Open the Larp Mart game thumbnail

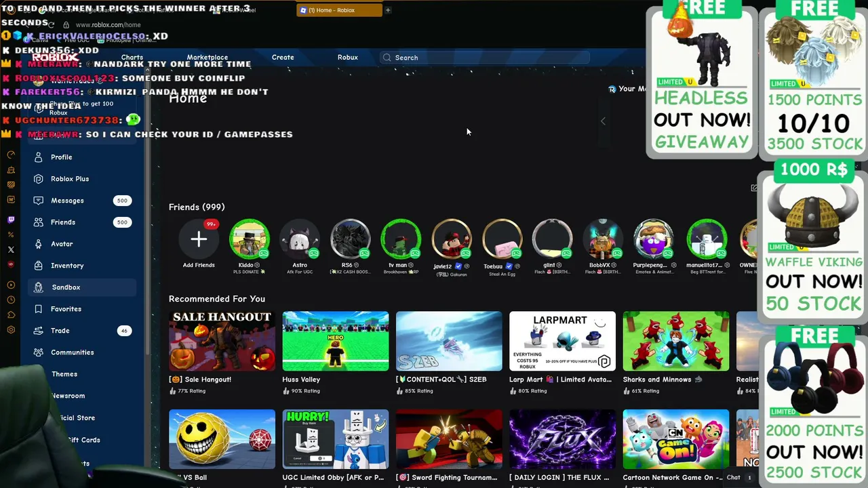tap(562, 341)
